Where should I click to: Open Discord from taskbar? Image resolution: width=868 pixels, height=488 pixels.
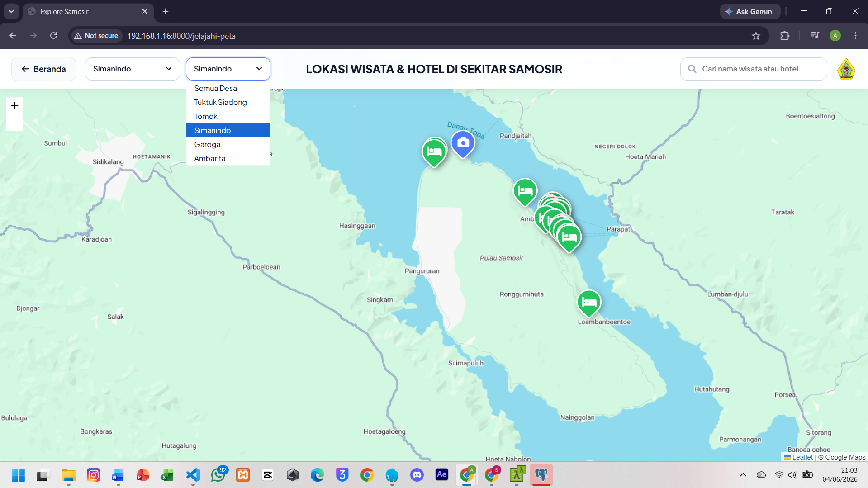coord(417,475)
